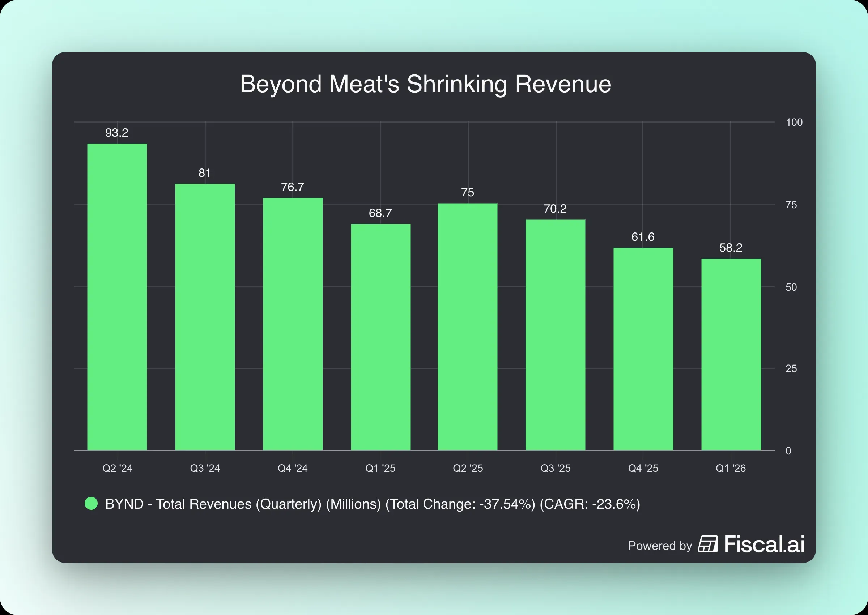Screen dimensions: 868x615
Task: Click the 50 y-axis tick label
Action: point(791,287)
